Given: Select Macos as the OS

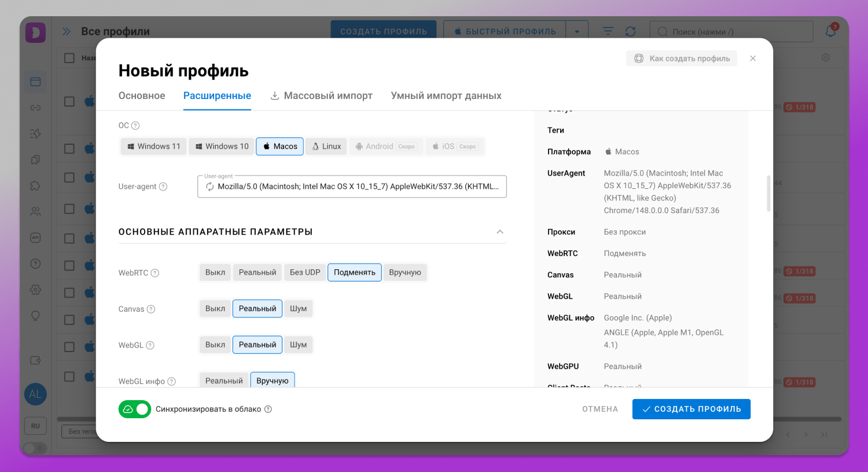Looking at the screenshot, I should pyautogui.click(x=280, y=147).
